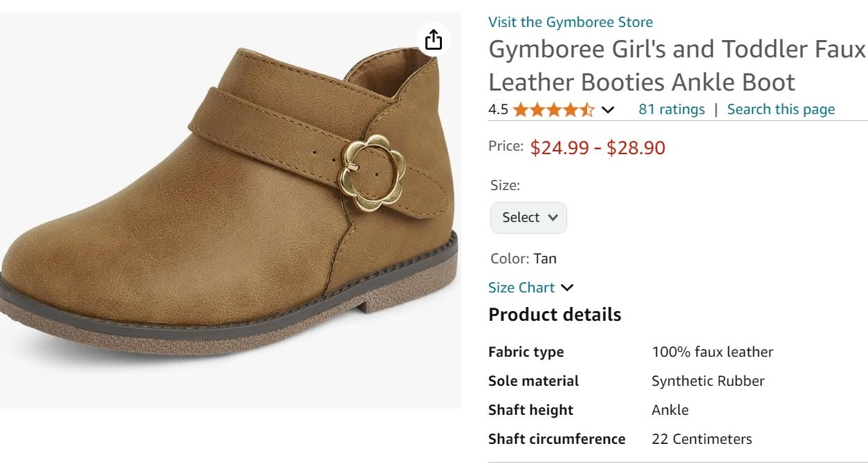Open Search this page

pos(781,109)
